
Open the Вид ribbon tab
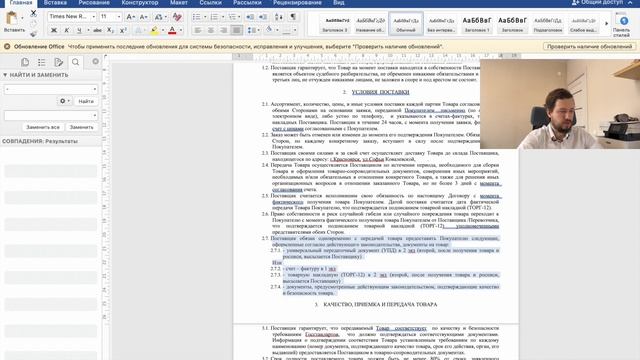coord(338,3)
